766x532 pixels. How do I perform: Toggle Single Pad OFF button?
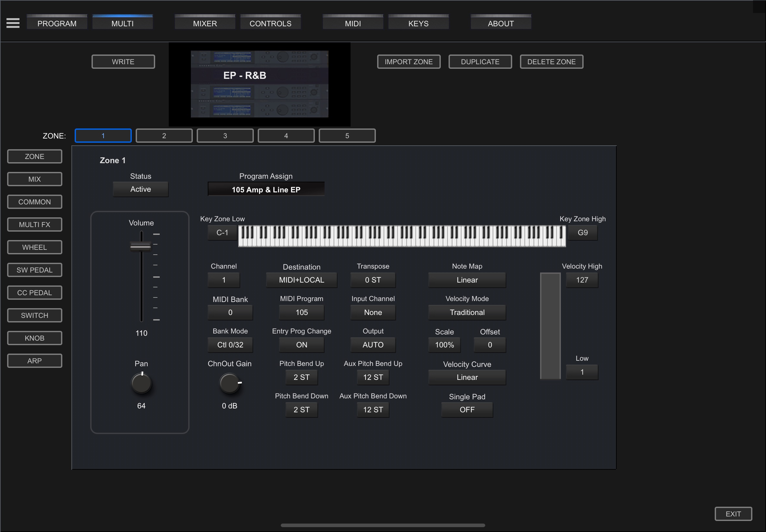[x=467, y=410]
